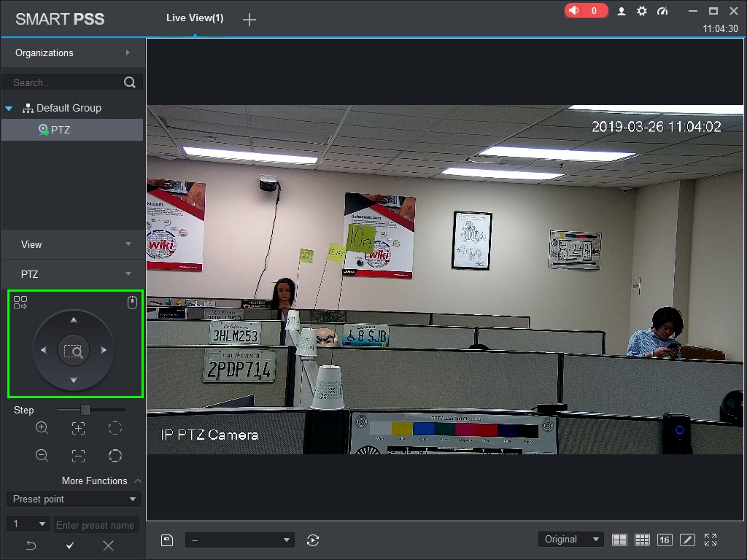Toggle full screen video view

711,540
